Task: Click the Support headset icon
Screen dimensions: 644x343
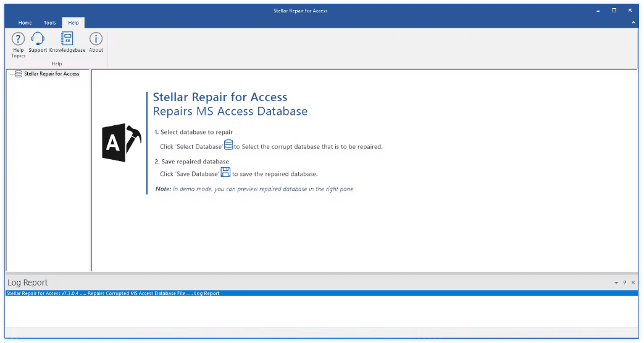Action: tap(38, 39)
